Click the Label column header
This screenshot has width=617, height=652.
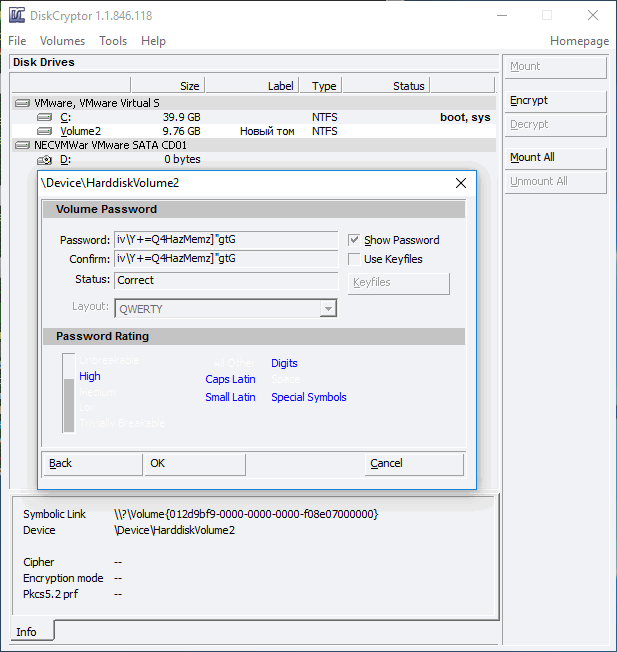point(252,85)
